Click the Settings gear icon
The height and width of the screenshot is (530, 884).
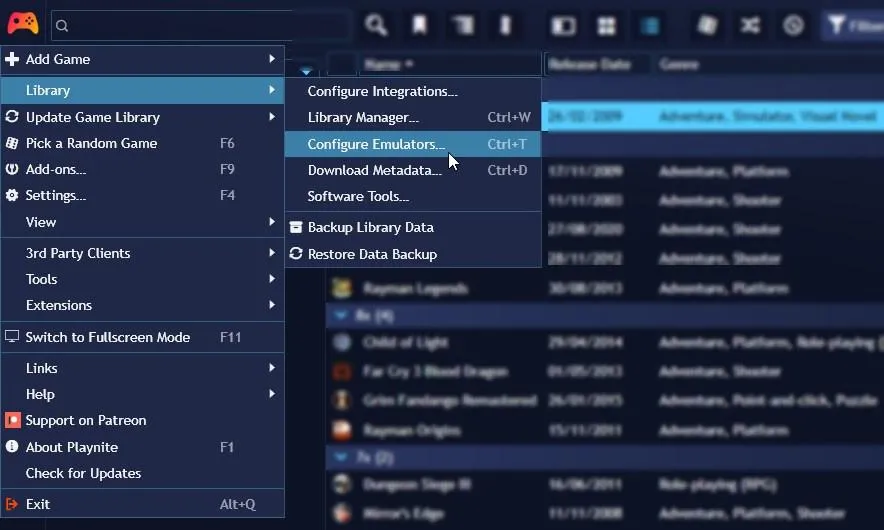[x=12, y=195]
